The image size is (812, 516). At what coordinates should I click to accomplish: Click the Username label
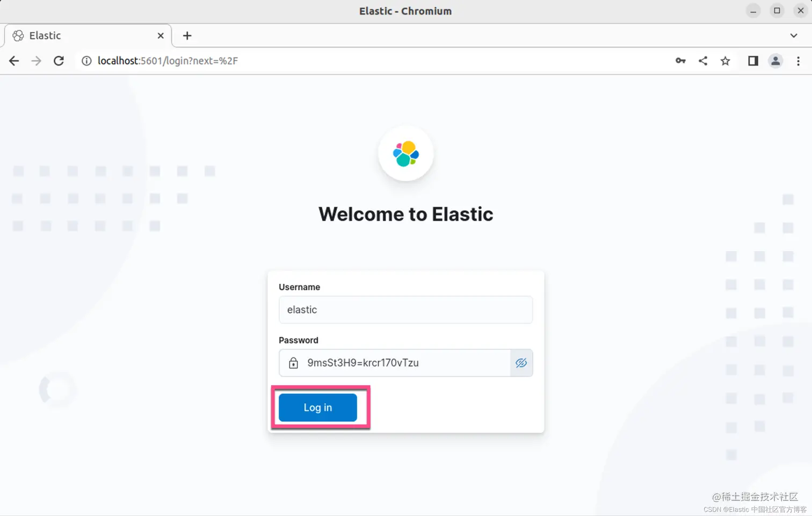pos(299,287)
